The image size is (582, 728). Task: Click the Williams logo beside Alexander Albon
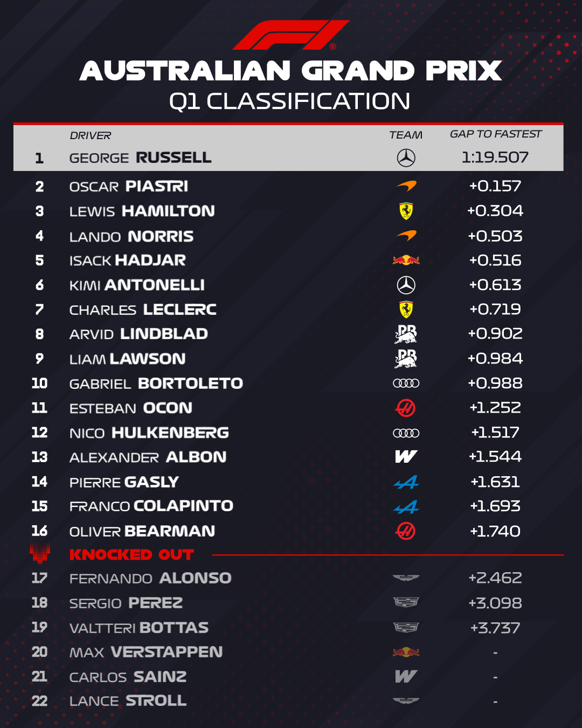[x=406, y=457]
